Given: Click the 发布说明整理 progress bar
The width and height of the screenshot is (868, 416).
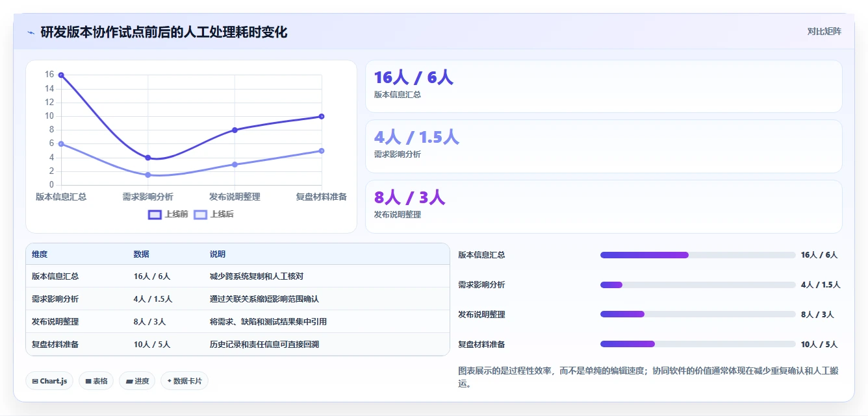Looking at the screenshot, I should [x=698, y=314].
